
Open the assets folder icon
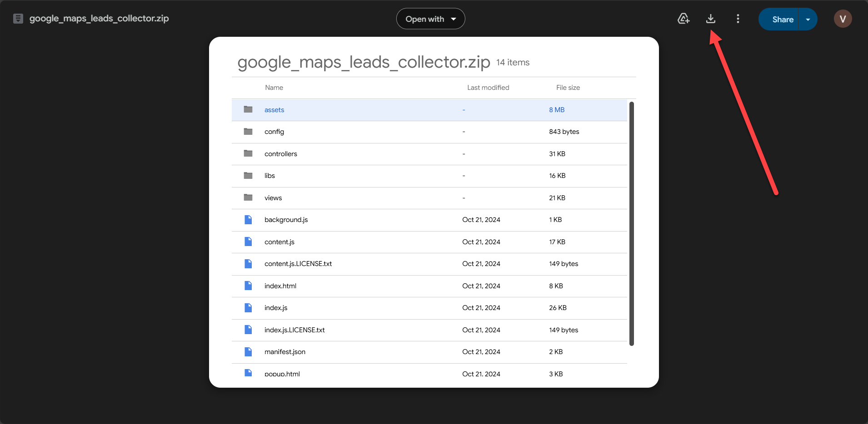(x=248, y=109)
